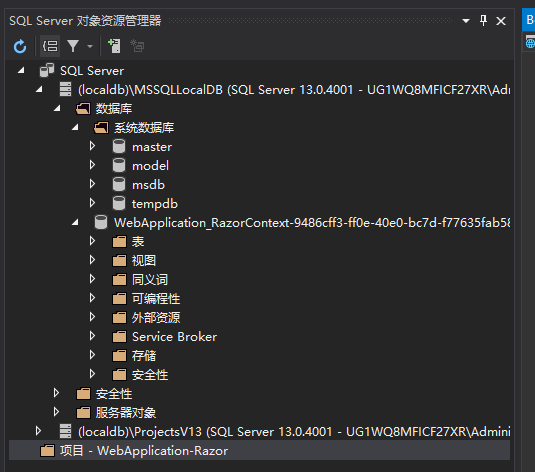Image resolution: width=535 pixels, height=472 pixels.
Task: Click the MSSQLLocalDB server icon
Action: click(x=65, y=89)
